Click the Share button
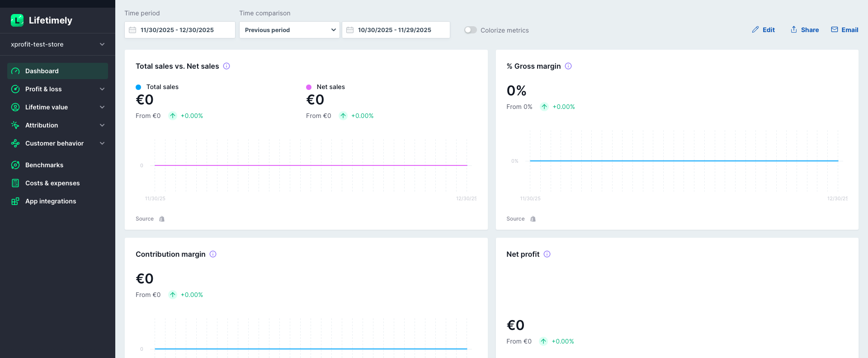 (x=805, y=30)
